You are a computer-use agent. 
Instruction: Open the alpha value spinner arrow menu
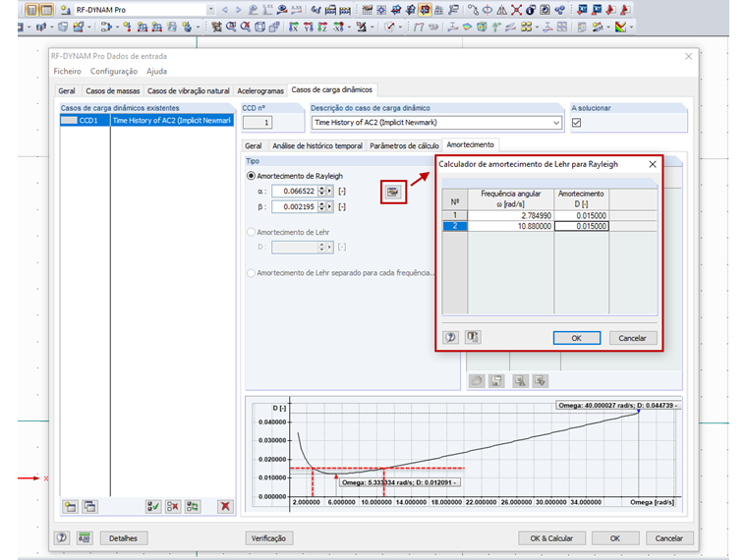coord(329,191)
